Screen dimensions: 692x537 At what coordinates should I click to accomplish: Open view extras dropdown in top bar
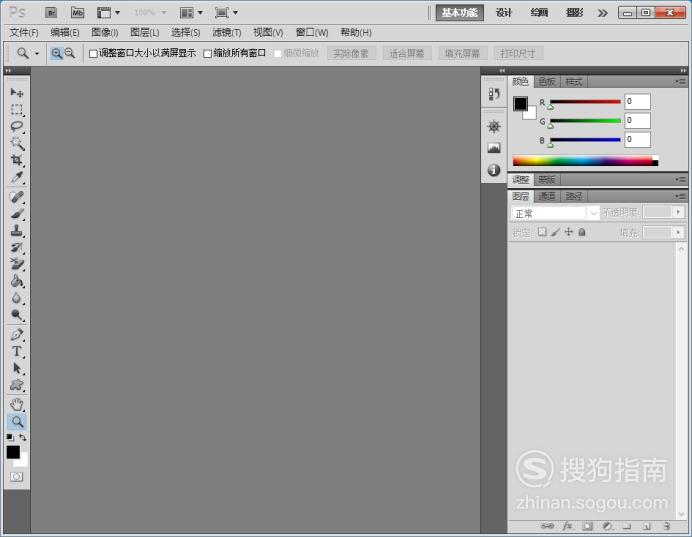click(x=108, y=13)
